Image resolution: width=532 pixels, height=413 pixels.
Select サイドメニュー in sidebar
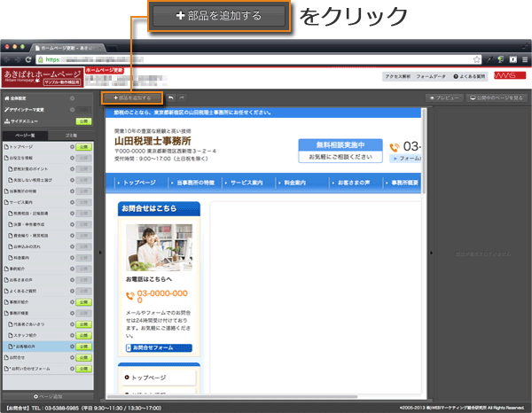[x=21, y=121]
